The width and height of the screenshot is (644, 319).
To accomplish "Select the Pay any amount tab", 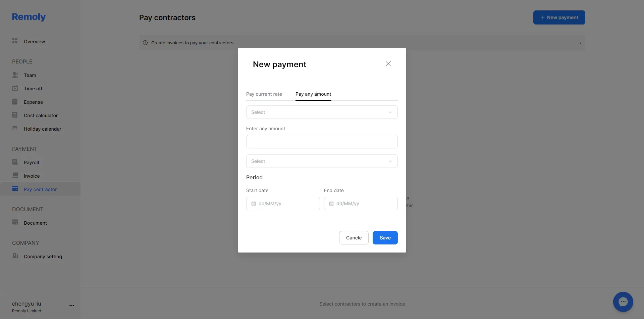I will click(x=313, y=94).
